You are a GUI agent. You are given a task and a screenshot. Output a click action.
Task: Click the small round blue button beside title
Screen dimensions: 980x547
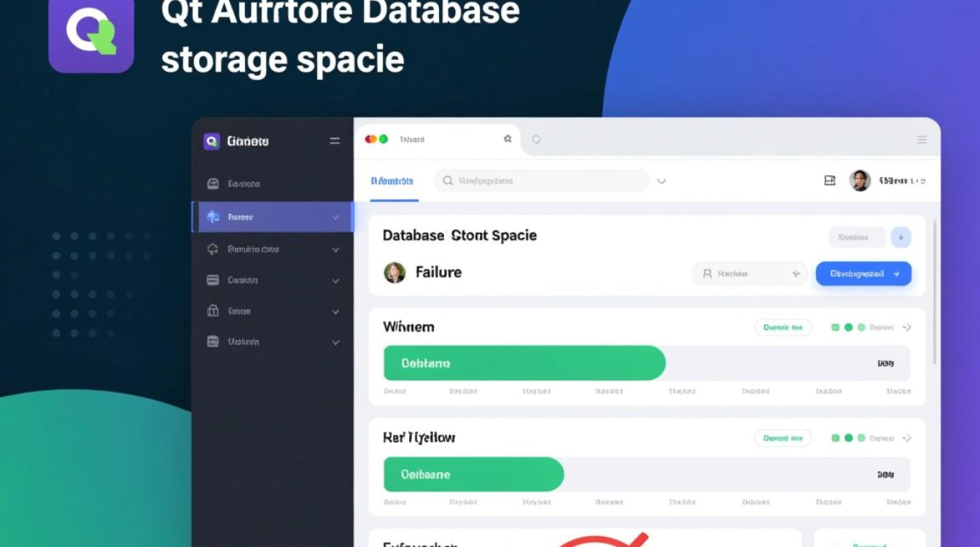(901, 237)
